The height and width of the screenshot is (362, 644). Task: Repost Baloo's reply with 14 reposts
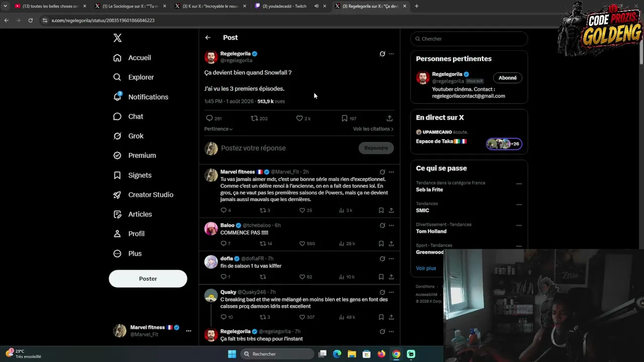pos(263,243)
